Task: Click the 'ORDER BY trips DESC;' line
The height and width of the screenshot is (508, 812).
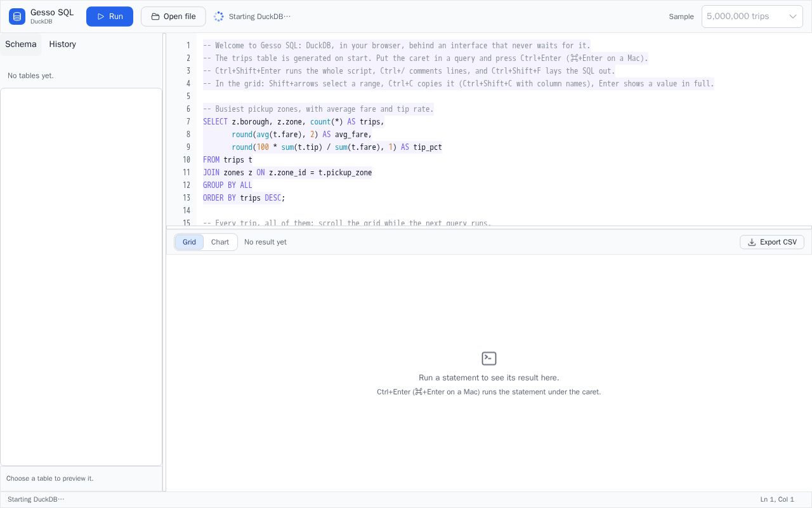Action: [244, 197]
